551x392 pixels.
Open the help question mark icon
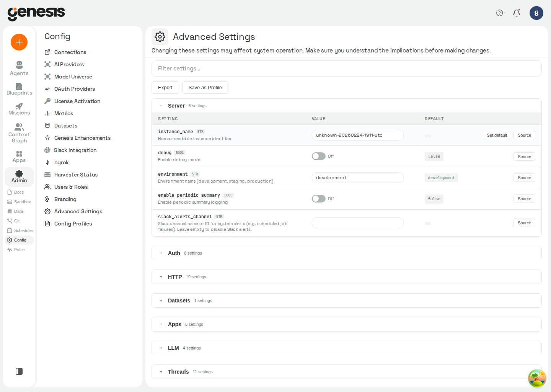click(499, 13)
